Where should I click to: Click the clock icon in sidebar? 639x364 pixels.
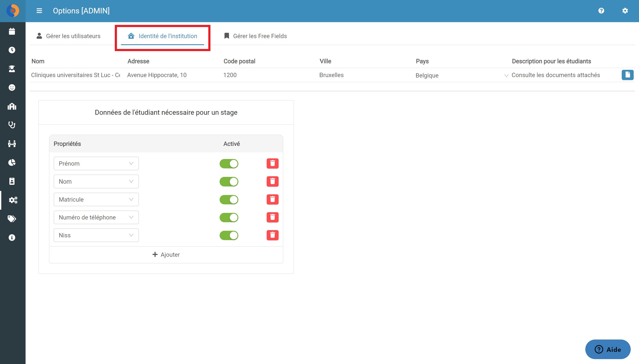[x=12, y=50]
